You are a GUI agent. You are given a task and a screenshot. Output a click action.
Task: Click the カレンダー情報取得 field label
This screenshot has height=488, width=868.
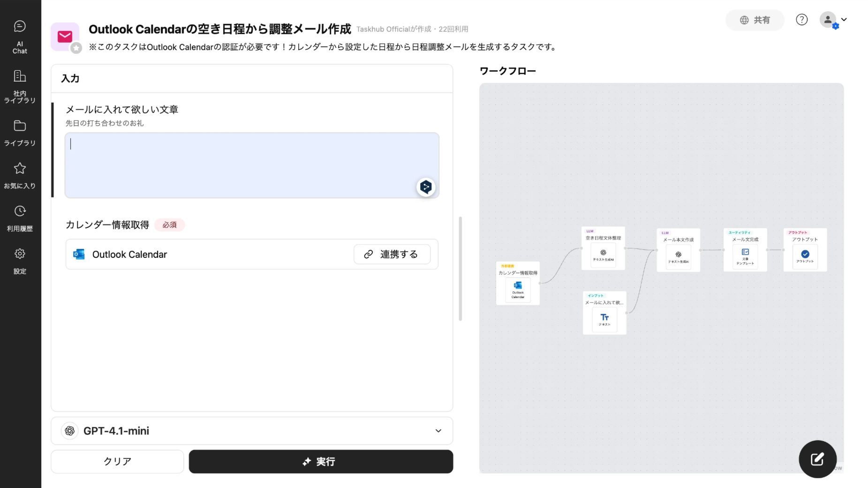point(107,225)
